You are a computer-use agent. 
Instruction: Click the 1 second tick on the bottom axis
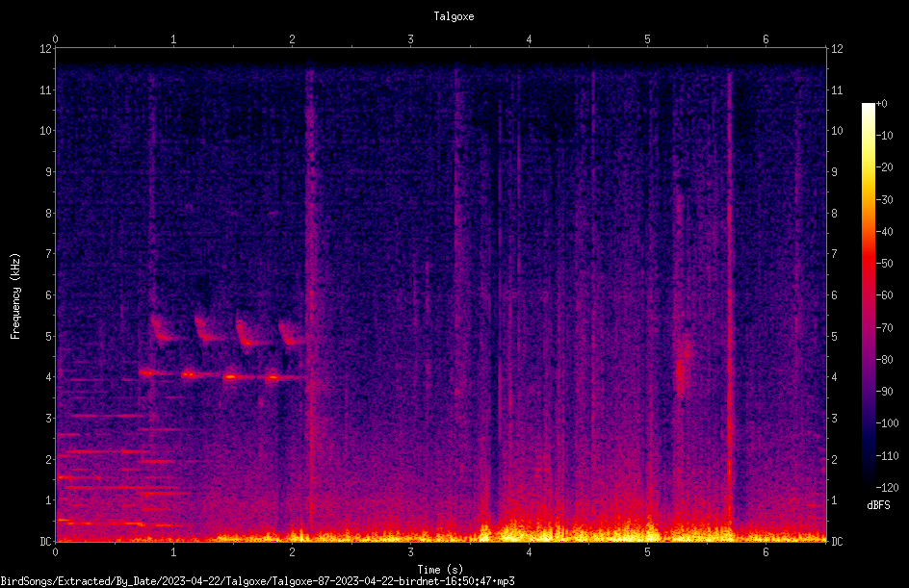pos(173,552)
